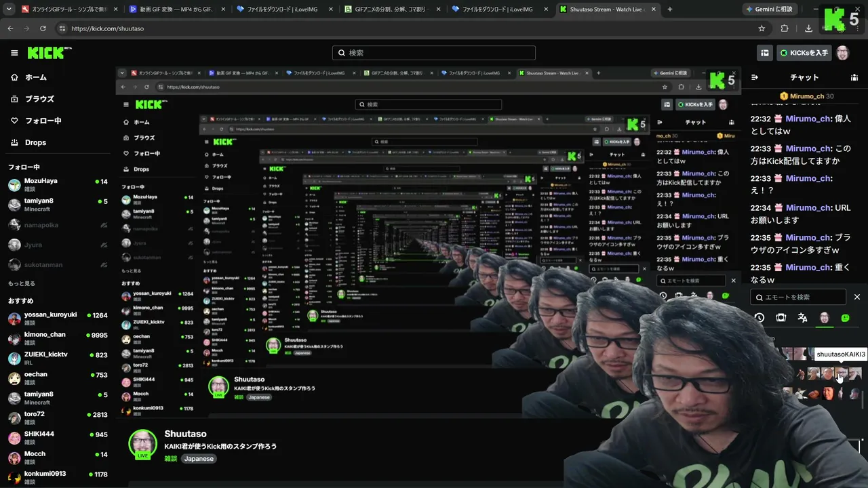Click the emote search field

[799, 297]
